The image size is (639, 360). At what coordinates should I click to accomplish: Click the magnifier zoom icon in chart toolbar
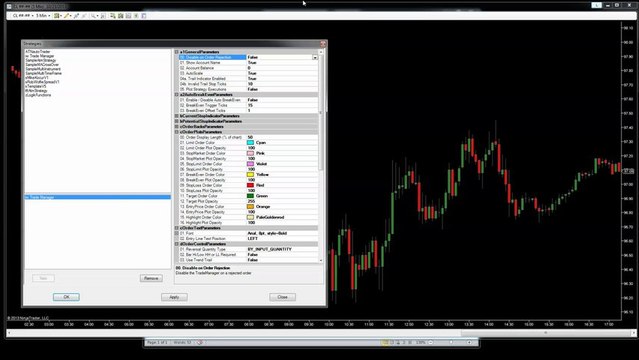tap(94, 15)
